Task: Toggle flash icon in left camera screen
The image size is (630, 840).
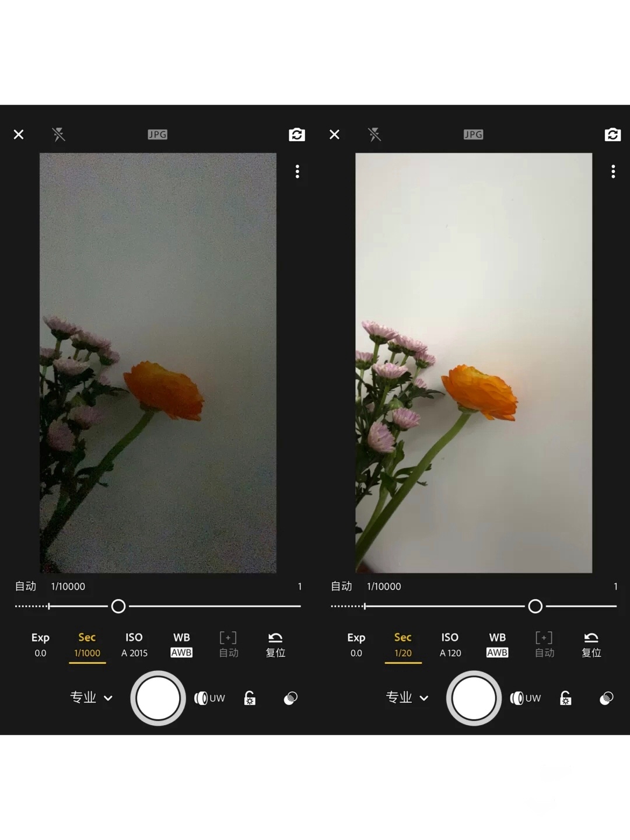Action: [58, 135]
